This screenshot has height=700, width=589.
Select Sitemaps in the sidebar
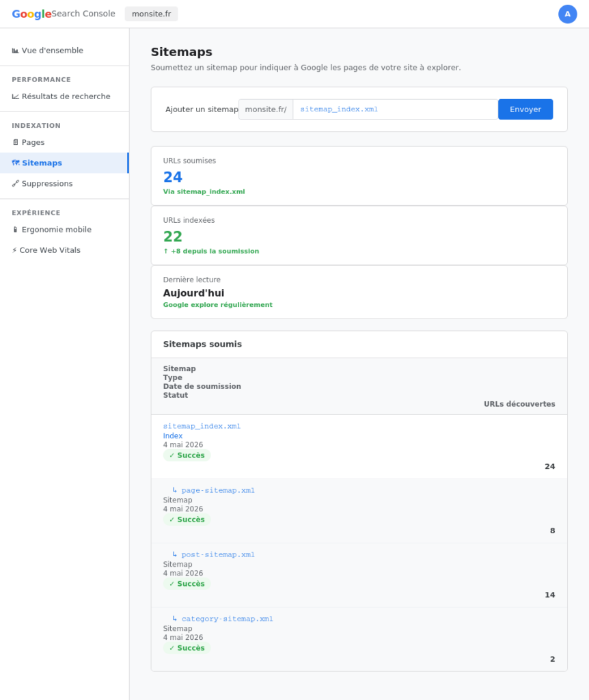click(64, 163)
